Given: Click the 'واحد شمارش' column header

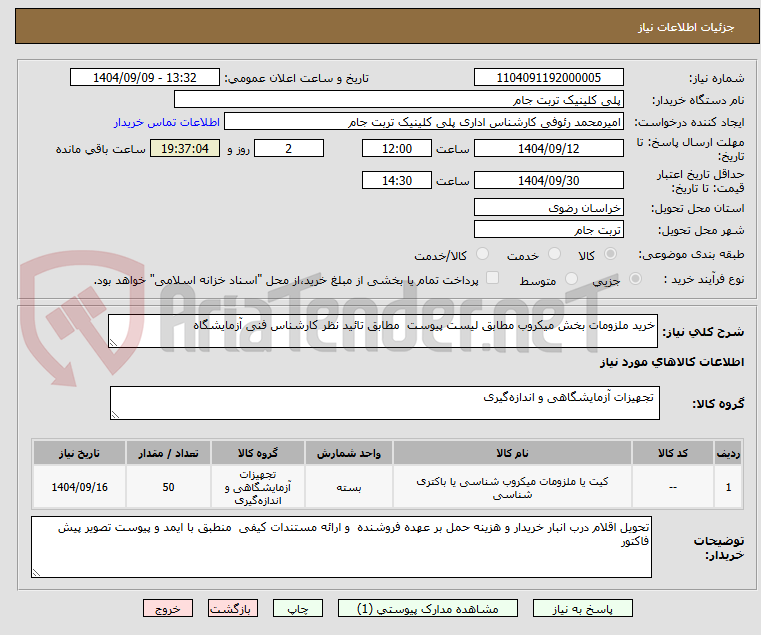Looking at the screenshot, I should coord(348,453).
